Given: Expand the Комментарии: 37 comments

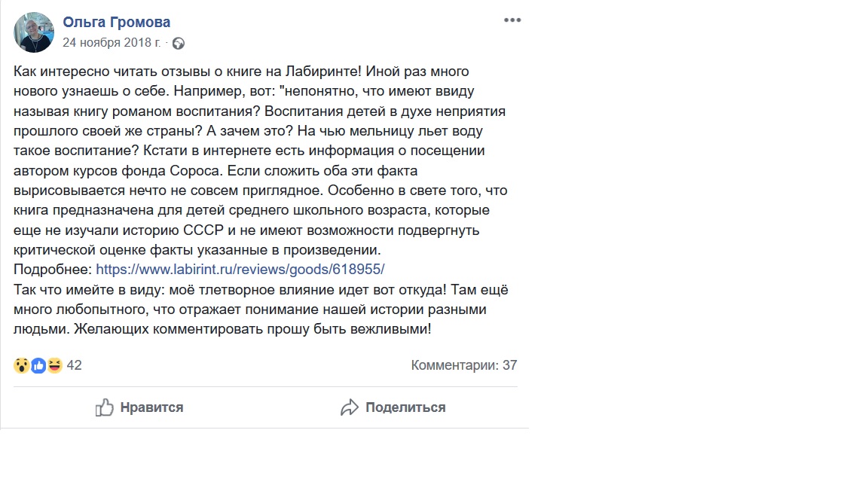Looking at the screenshot, I should 464,366.
